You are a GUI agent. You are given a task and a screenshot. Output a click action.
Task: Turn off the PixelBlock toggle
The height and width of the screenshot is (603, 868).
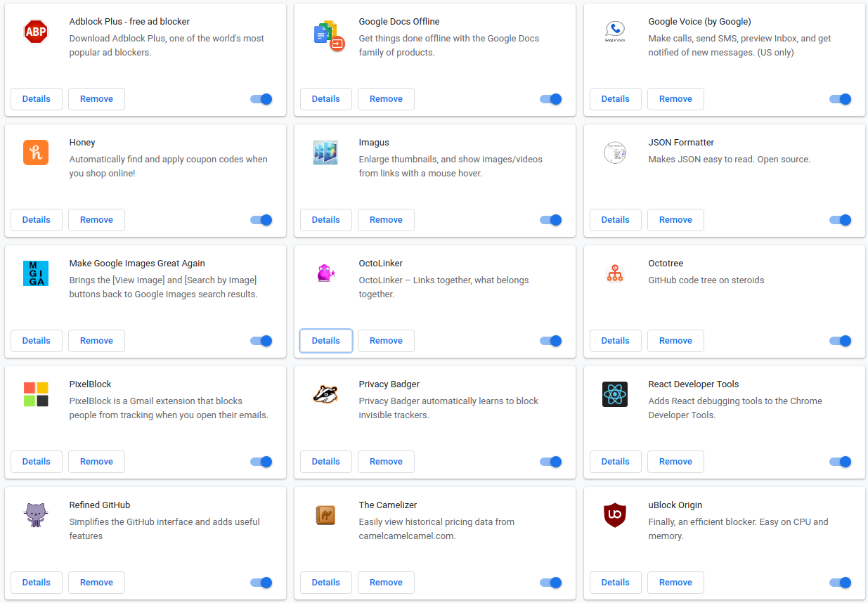pyautogui.click(x=261, y=462)
